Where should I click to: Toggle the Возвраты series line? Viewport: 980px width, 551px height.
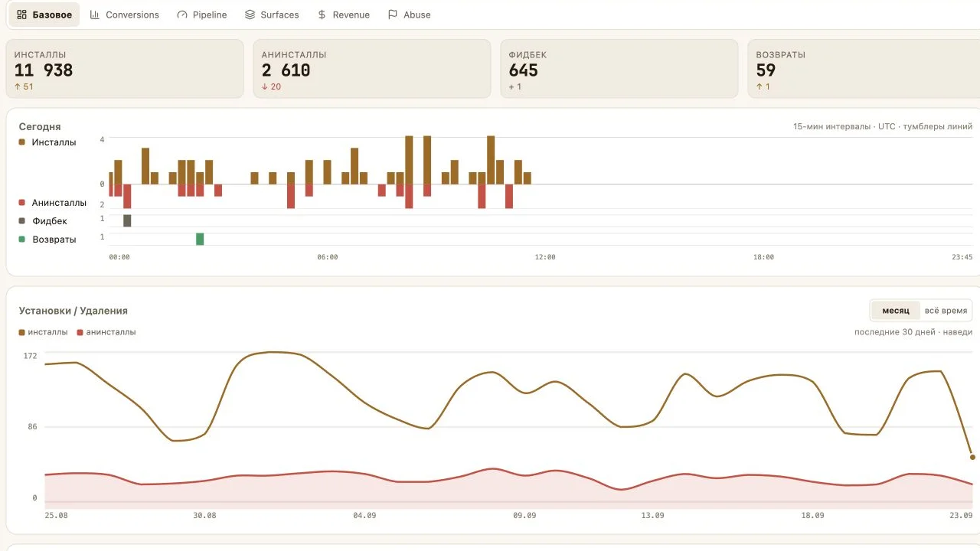tap(47, 240)
